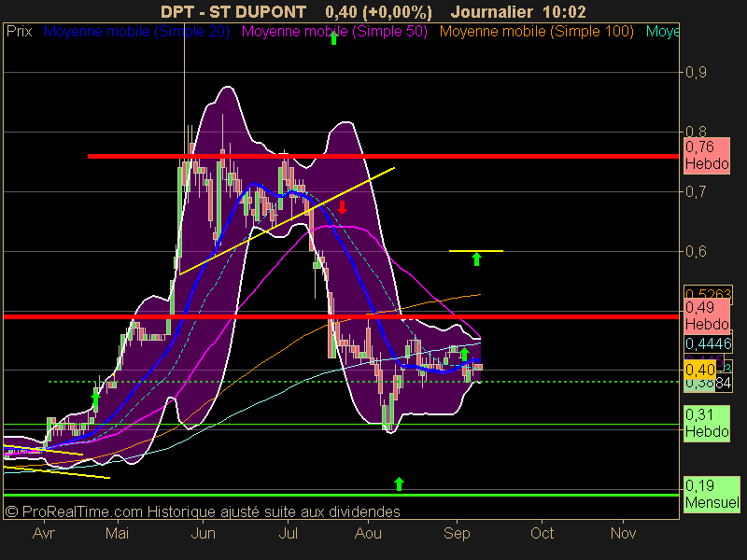Click chart title 'DPT - ST DUPONT'
This screenshot has width=747, height=560.
click(233, 12)
